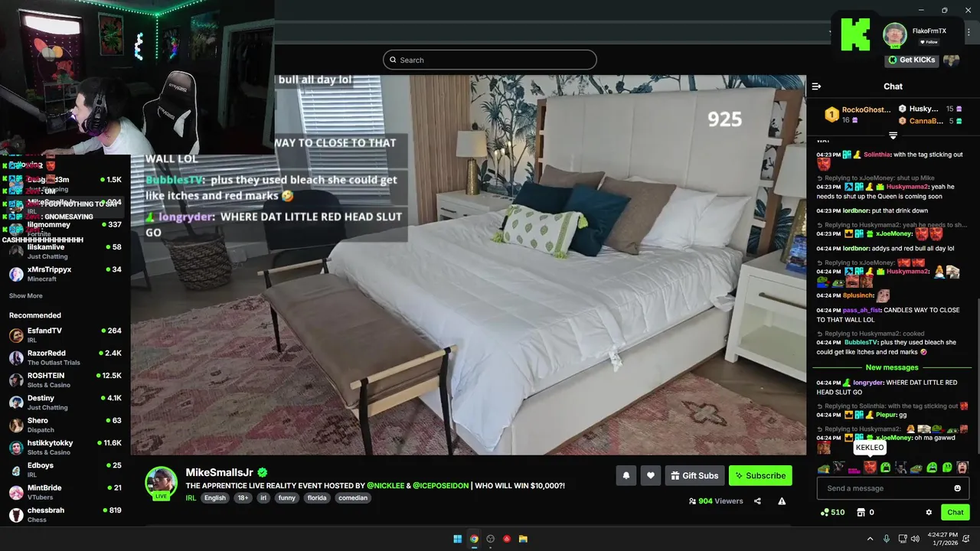This screenshot has width=980, height=551.
Task: Open RockoGhost top gifter entry
Action: pos(857,115)
